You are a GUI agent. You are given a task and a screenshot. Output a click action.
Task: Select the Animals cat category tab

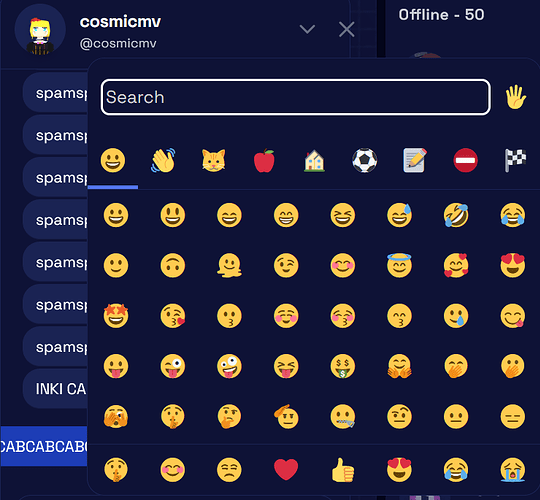[214, 160]
